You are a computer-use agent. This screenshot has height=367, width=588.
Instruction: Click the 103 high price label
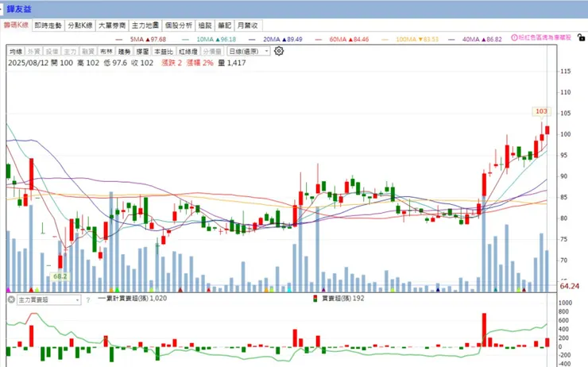[541, 111]
